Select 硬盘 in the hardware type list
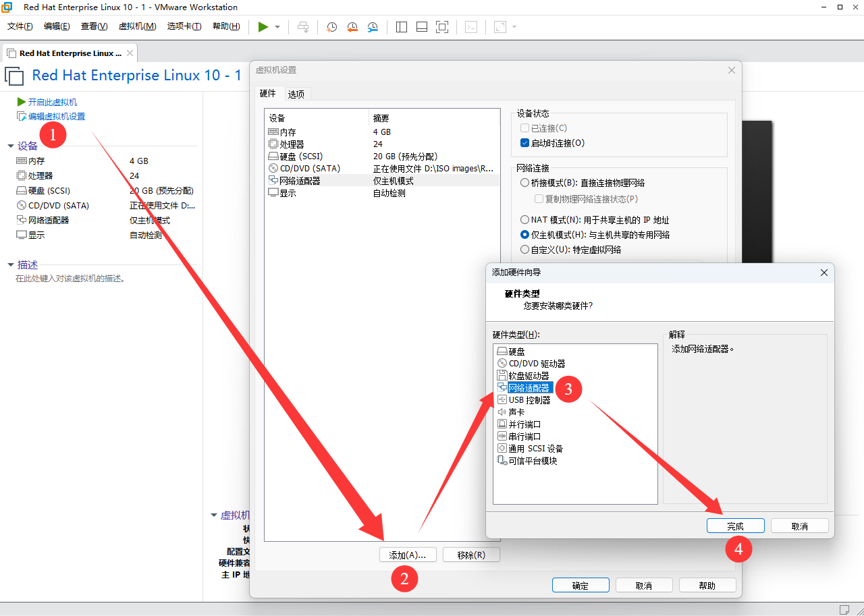The width and height of the screenshot is (864, 616). [516, 352]
